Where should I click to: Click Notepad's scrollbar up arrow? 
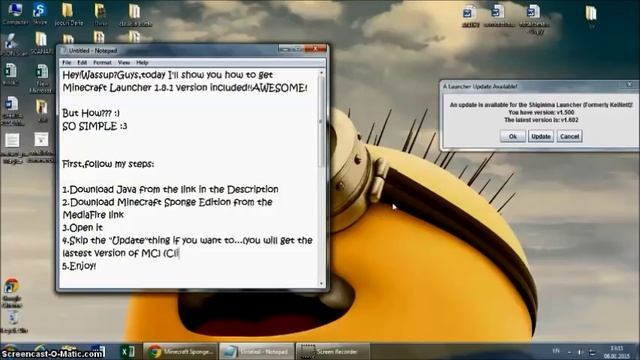[322, 73]
